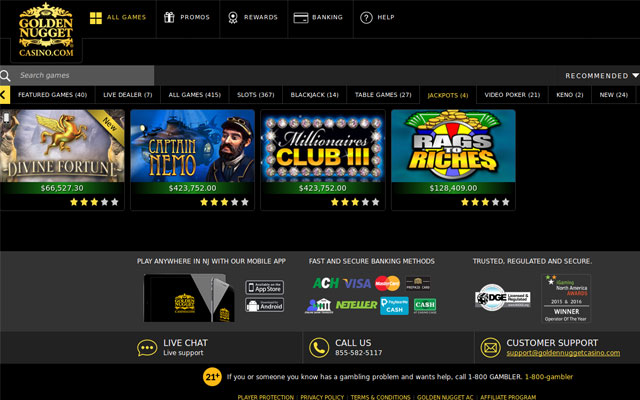Screen dimensions: 640x400
Task: Open the Slots (367) tab
Action: [256, 95]
